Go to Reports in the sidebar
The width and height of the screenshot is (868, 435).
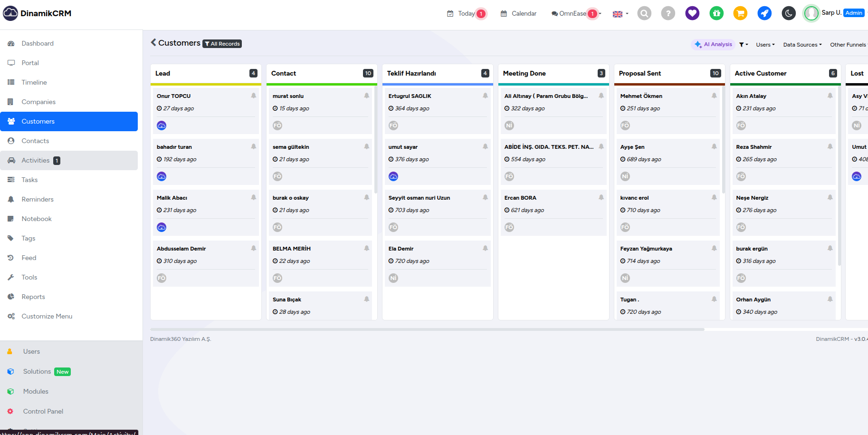click(33, 297)
